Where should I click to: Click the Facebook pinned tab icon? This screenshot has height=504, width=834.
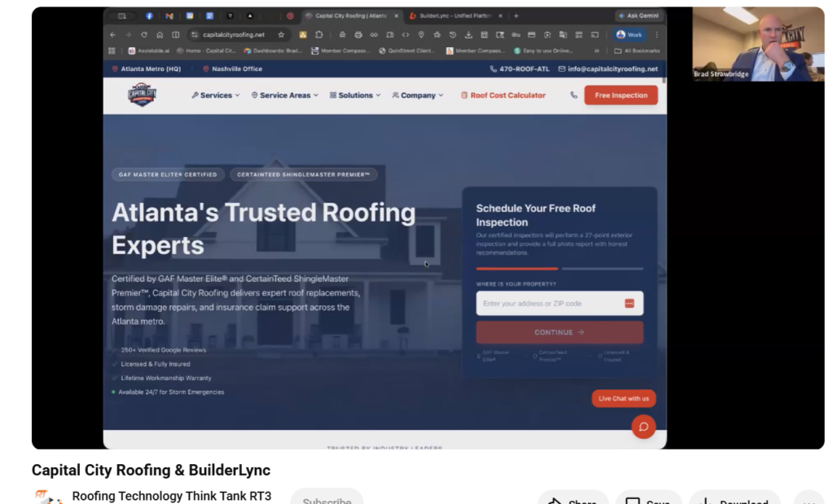(149, 15)
